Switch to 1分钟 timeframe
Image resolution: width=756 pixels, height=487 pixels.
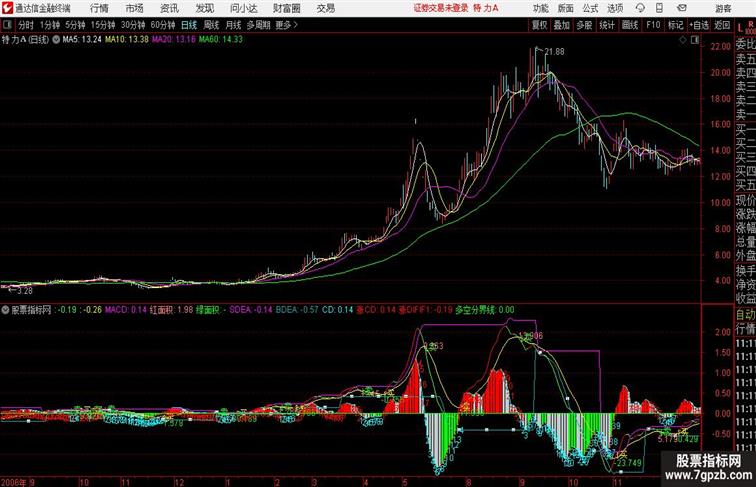[x=50, y=25]
